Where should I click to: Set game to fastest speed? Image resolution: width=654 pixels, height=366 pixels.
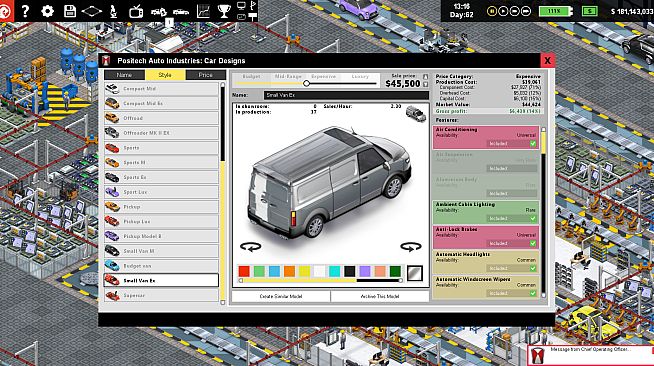click(x=526, y=11)
